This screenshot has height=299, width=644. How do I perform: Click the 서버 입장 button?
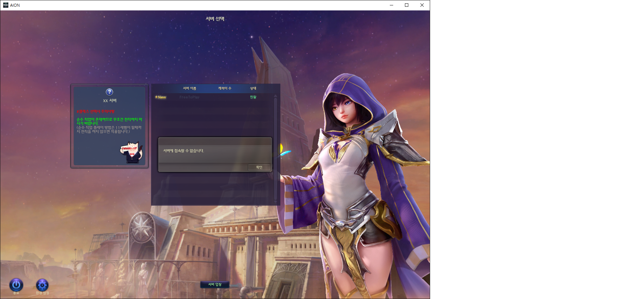[215, 285]
